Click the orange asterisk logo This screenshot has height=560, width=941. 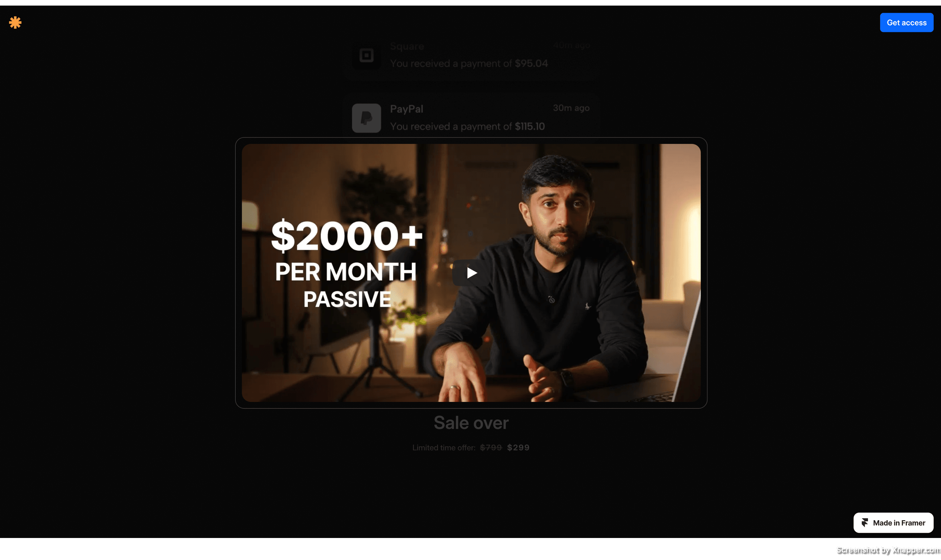tap(15, 23)
